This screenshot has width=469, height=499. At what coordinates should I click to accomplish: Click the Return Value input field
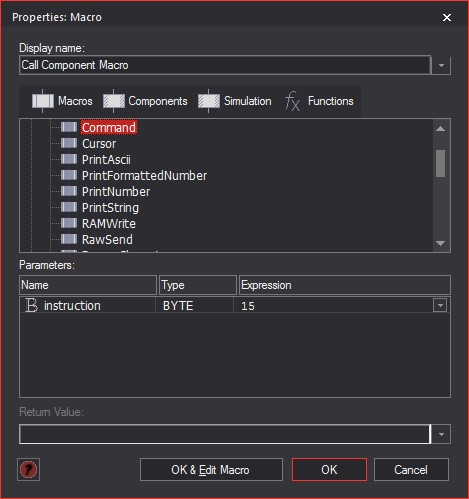(225, 434)
